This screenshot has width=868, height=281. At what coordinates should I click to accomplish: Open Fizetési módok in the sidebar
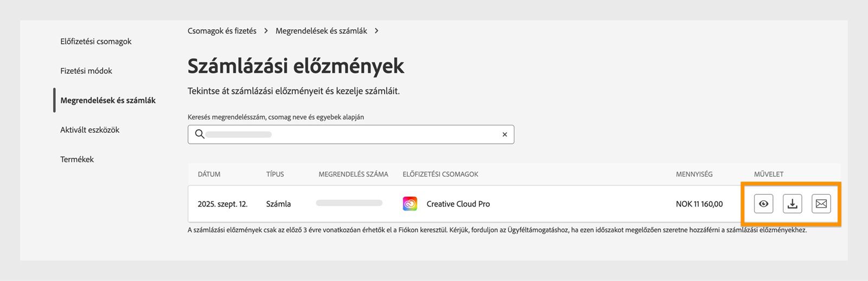[86, 71]
